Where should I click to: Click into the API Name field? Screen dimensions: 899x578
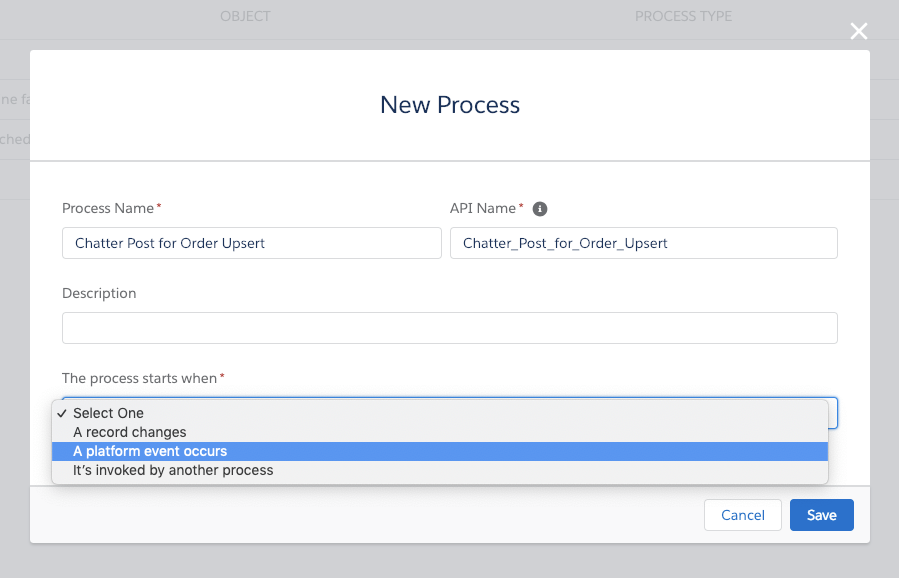[x=643, y=243]
